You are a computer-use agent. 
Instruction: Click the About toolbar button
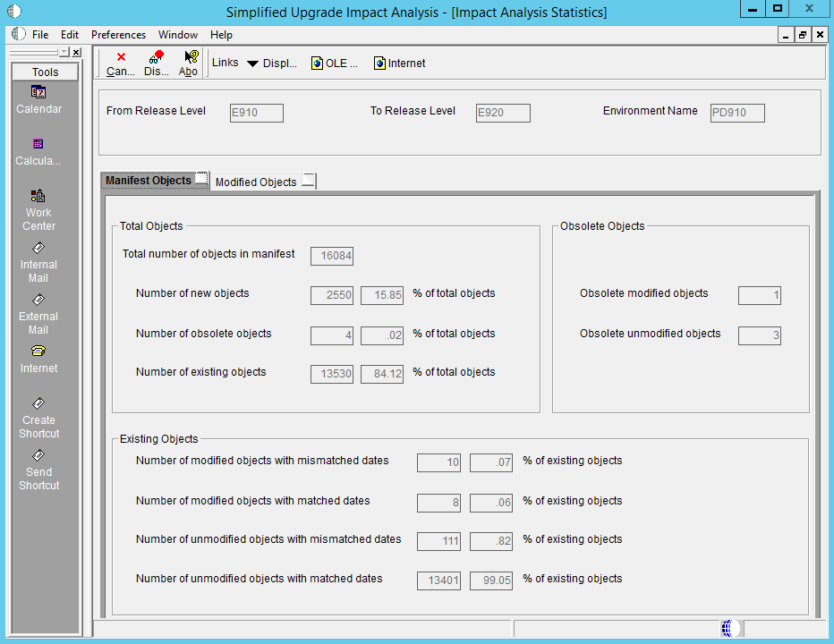click(190, 64)
